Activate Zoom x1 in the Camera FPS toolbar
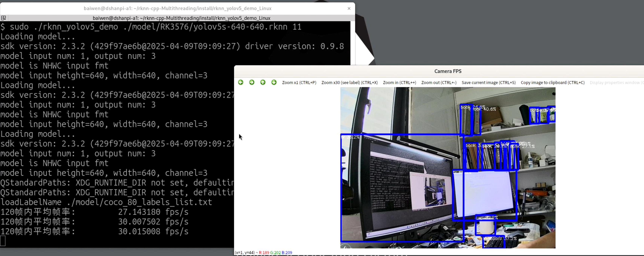644x256 pixels. [x=299, y=82]
